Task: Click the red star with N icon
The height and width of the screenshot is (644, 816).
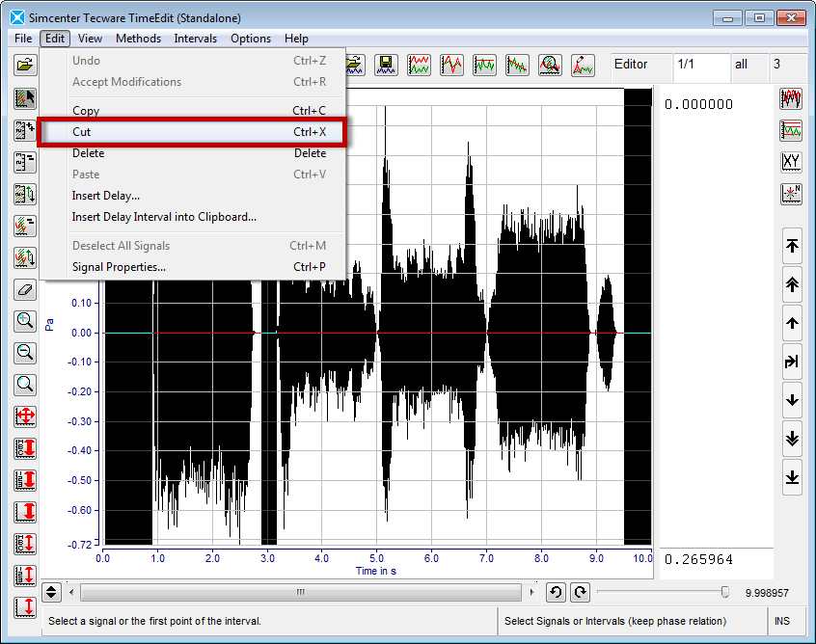Action: tap(791, 194)
